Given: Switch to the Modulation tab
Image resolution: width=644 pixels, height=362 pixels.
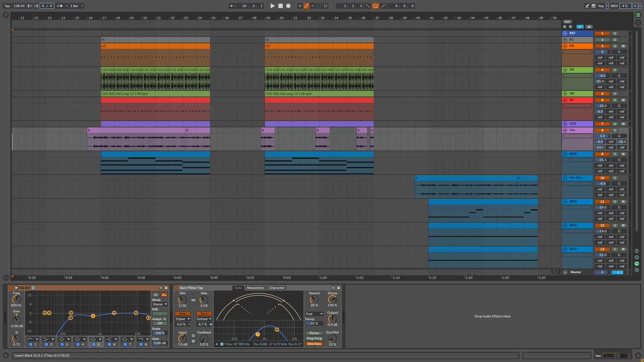Looking at the screenshot, I should pyautogui.click(x=255, y=288).
